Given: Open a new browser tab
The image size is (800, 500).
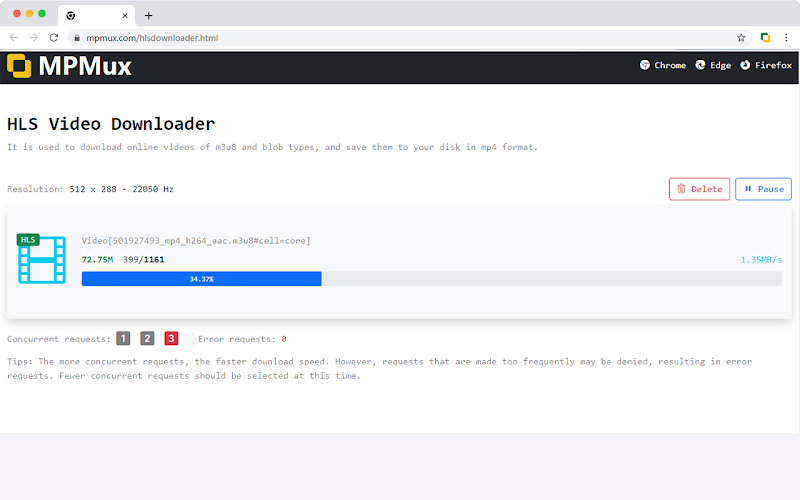Looking at the screenshot, I should pos(148,15).
